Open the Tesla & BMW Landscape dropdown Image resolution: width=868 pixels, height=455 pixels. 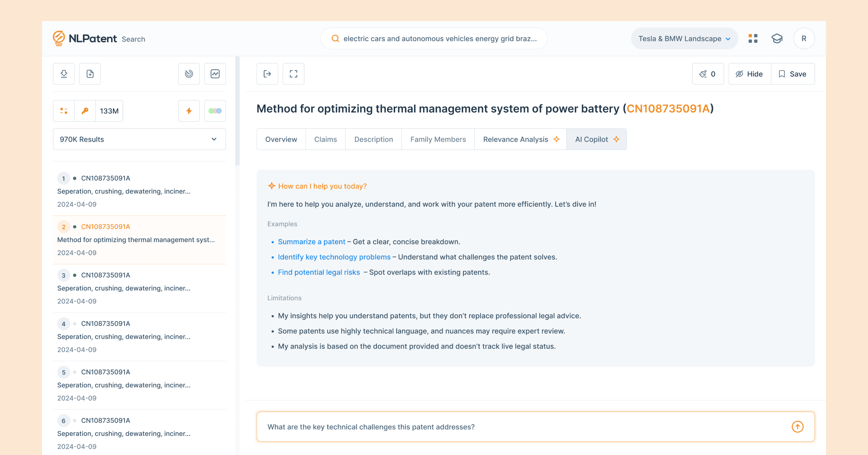[684, 38]
